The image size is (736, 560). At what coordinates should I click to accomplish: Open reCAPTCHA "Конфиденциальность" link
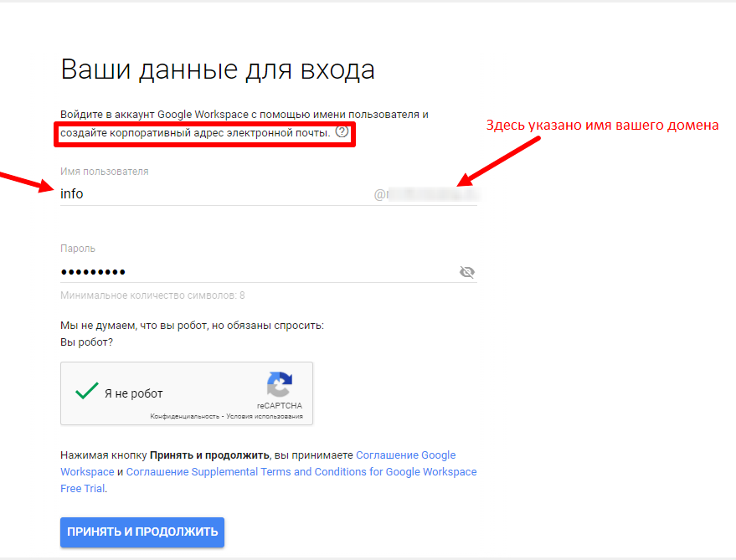click(184, 416)
